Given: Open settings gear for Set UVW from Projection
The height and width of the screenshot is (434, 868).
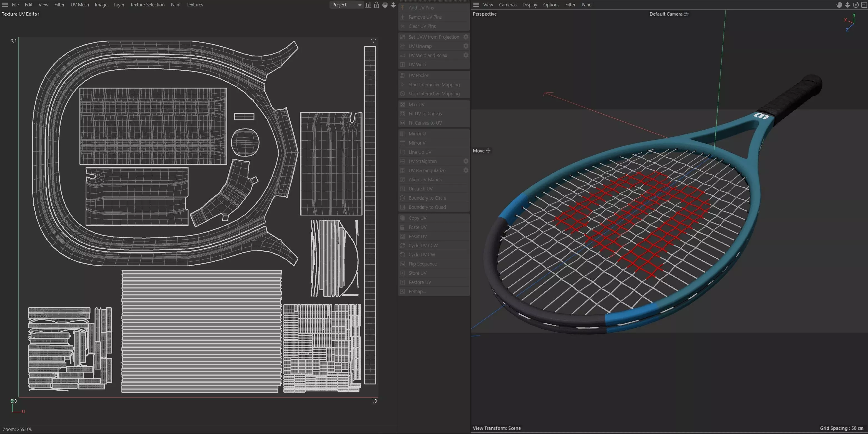Looking at the screenshot, I should pyautogui.click(x=466, y=37).
